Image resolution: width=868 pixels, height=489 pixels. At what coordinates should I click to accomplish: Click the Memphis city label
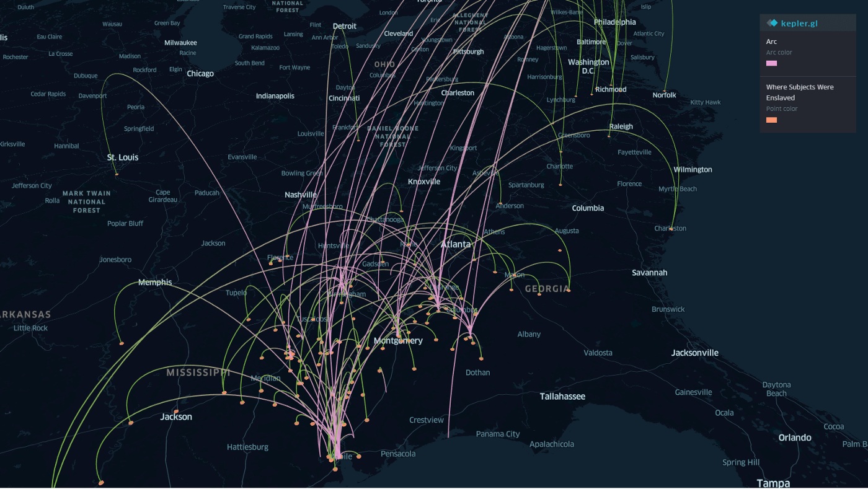155,282
